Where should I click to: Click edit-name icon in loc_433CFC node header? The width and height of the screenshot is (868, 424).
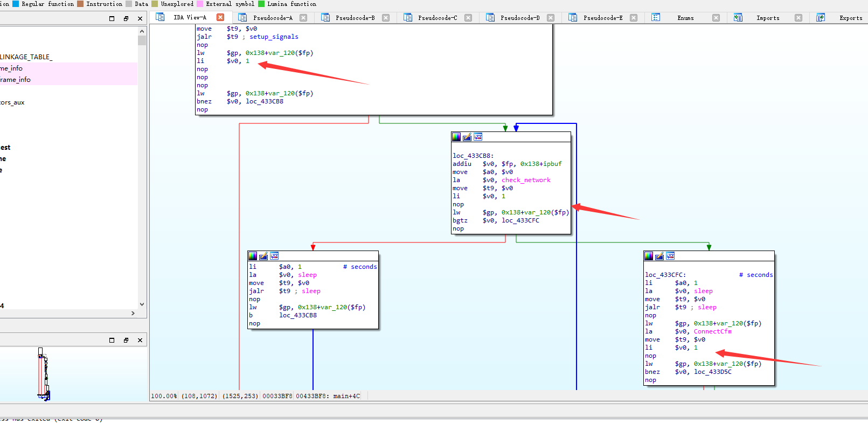coord(659,256)
